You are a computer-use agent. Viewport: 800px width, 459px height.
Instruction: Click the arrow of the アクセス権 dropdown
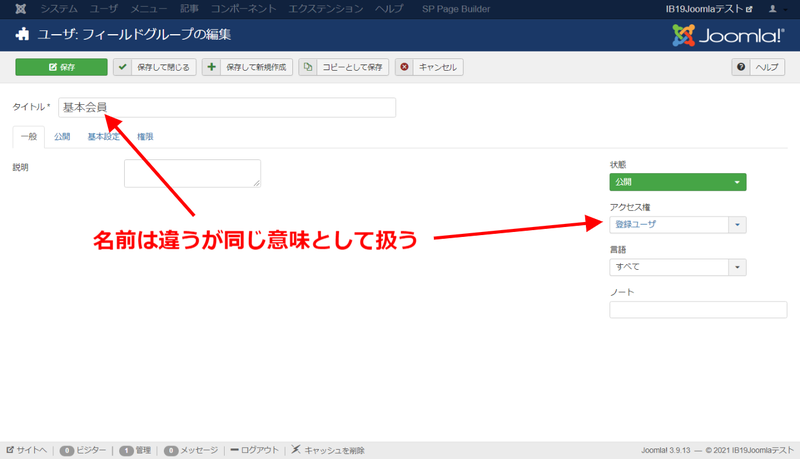(737, 224)
